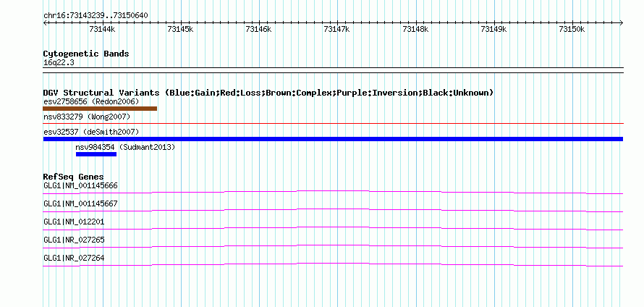Open the esv32537 (deSmith2007) variant label
The width and height of the screenshot is (644, 307).
pyautogui.click(x=91, y=132)
